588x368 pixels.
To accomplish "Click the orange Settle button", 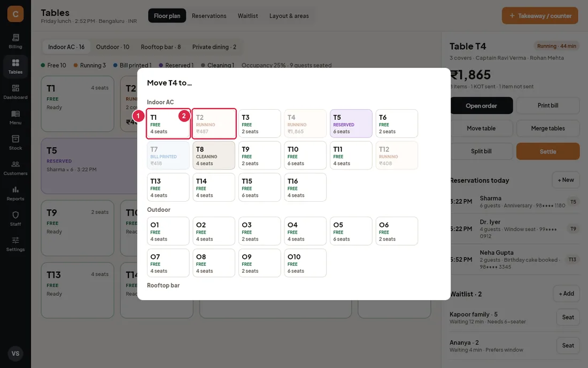I will (547, 151).
